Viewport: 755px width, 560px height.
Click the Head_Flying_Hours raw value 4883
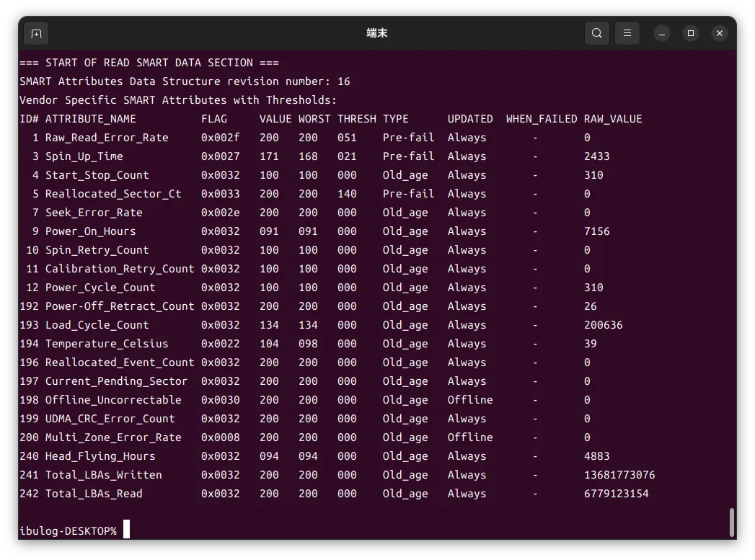point(596,456)
